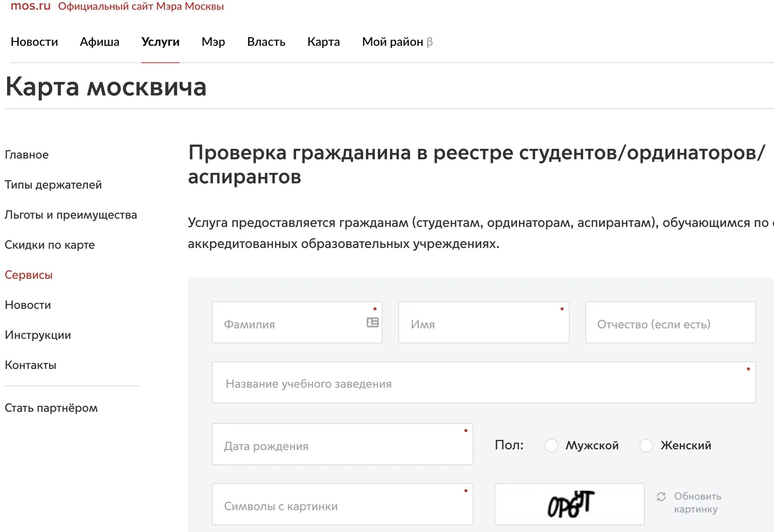This screenshot has width=774, height=532.
Task: Open the Карта navigation item
Action: (x=324, y=42)
